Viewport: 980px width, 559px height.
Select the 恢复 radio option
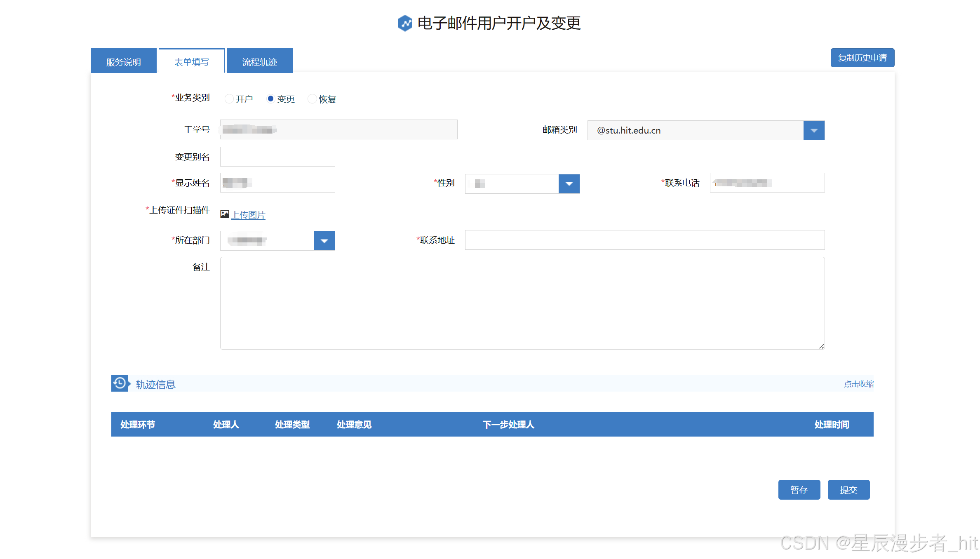pyautogui.click(x=312, y=99)
